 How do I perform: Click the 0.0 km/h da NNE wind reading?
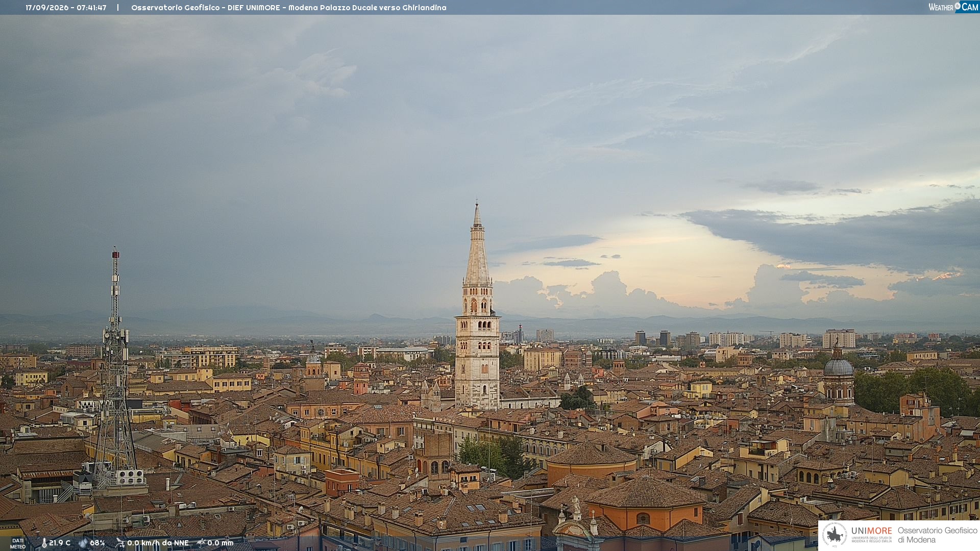point(158,543)
